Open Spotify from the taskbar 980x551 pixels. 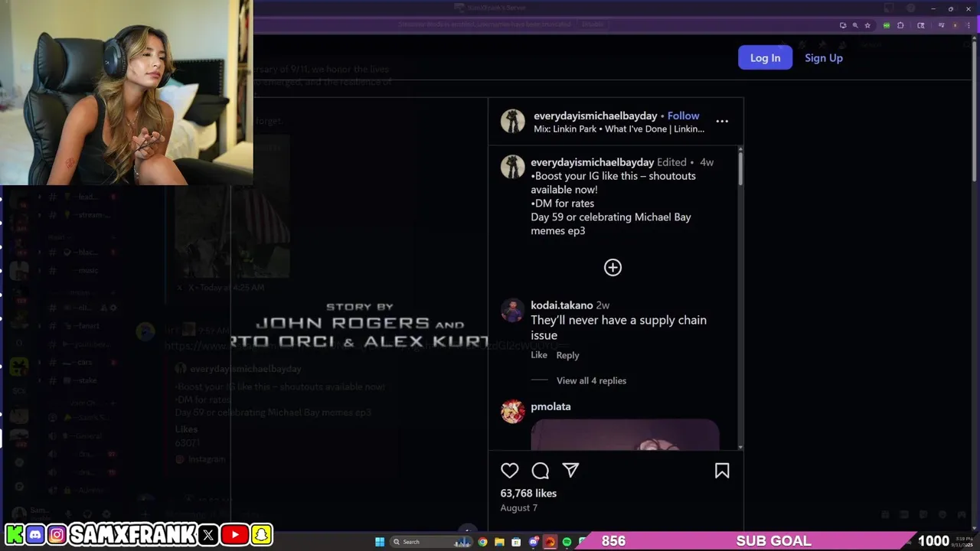pyautogui.click(x=567, y=542)
